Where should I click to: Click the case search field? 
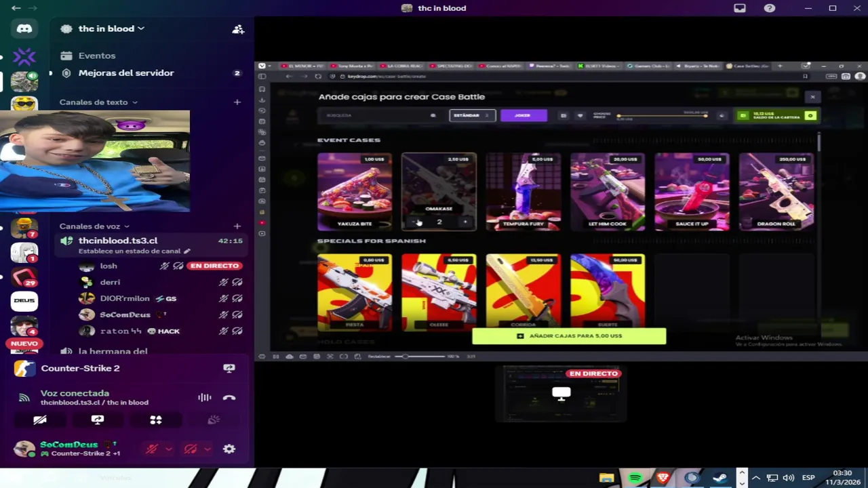pyautogui.click(x=380, y=115)
